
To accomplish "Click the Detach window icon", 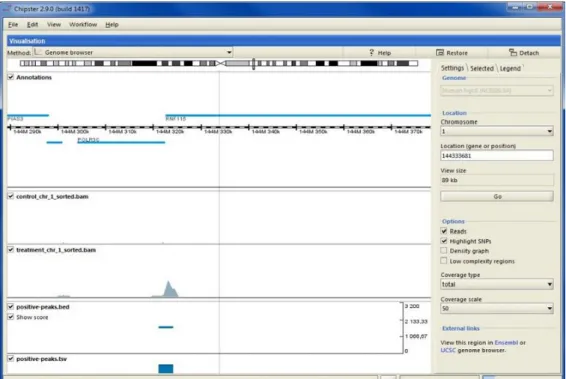I will pyautogui.click(x=513, y=53).
